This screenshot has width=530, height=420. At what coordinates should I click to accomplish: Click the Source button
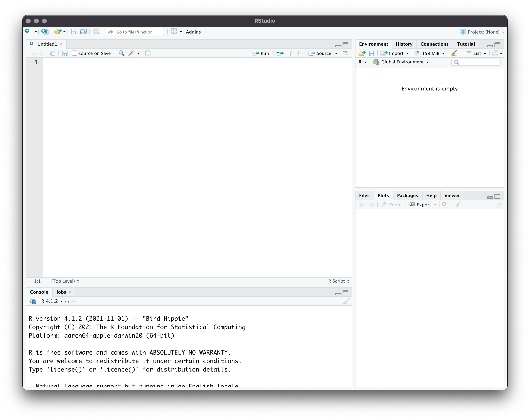(x=320, y=53)
